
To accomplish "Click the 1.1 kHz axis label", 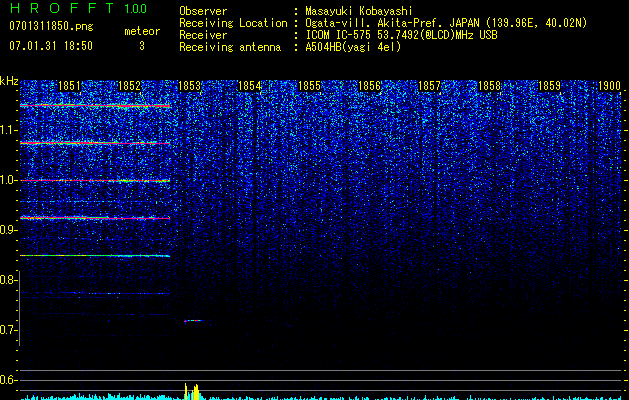I will coord(9,130).
